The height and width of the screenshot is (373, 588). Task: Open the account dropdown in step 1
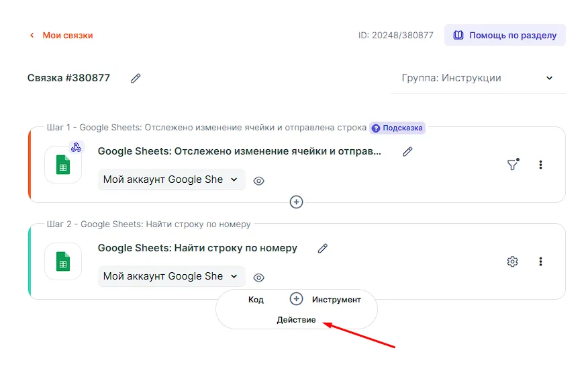171,180
